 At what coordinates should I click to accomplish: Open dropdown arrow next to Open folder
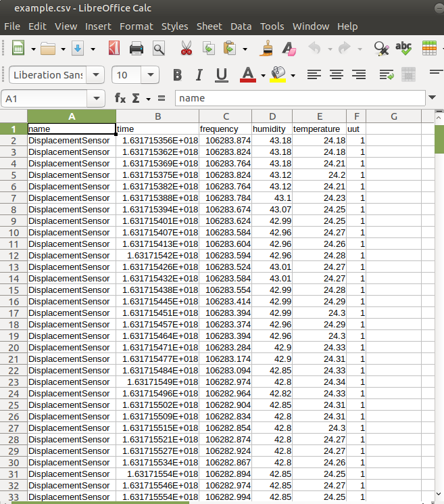click(x=63, y=49)
